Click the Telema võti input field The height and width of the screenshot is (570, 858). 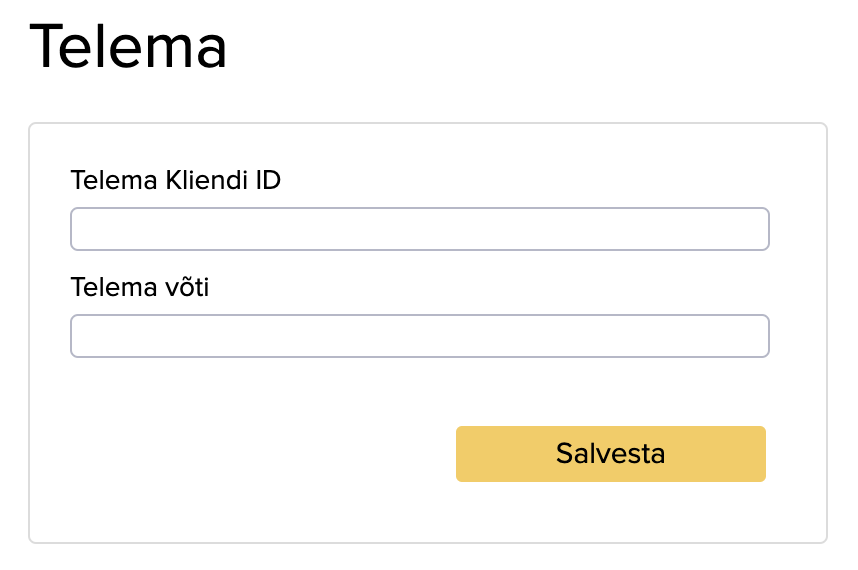[x=419, y=336]
